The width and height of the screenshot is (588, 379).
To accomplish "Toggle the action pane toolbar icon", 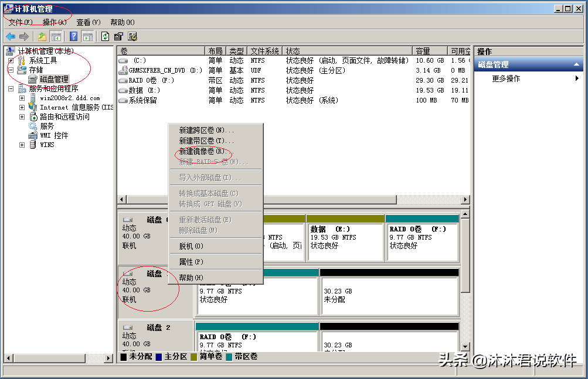I will [88, 36].
